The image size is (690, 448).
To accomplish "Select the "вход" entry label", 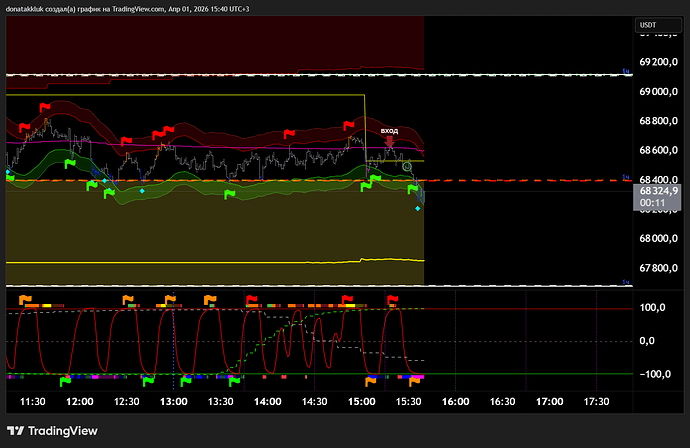I will [389, 131].
